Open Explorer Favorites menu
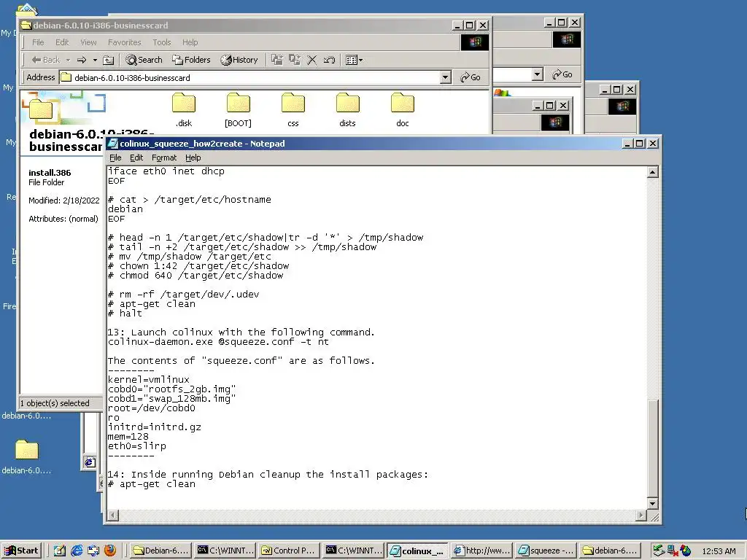The height and width of the screenshot is (560, 747). (x=124, y=42)
